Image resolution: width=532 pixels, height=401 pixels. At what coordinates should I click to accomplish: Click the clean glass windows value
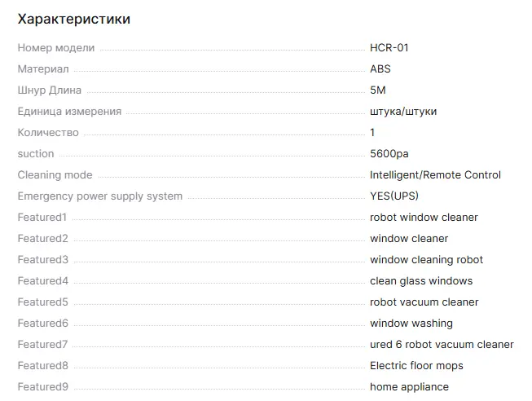[x=421, y=281]
